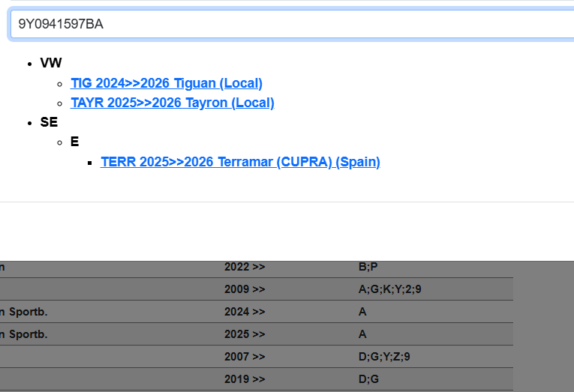Open the TAYR 2025>>2026 Tayron link
The image size is (574, 392).
[172, 103]
